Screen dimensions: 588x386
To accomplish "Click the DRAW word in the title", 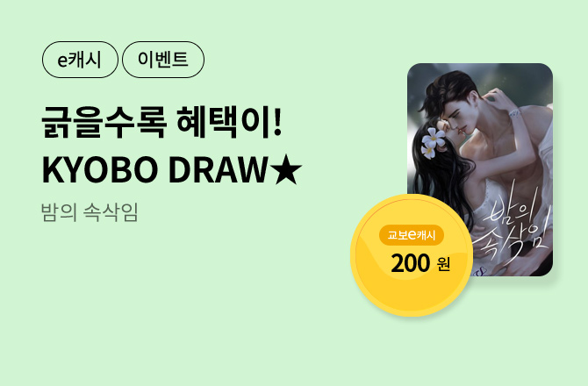I will pos(219,170).
